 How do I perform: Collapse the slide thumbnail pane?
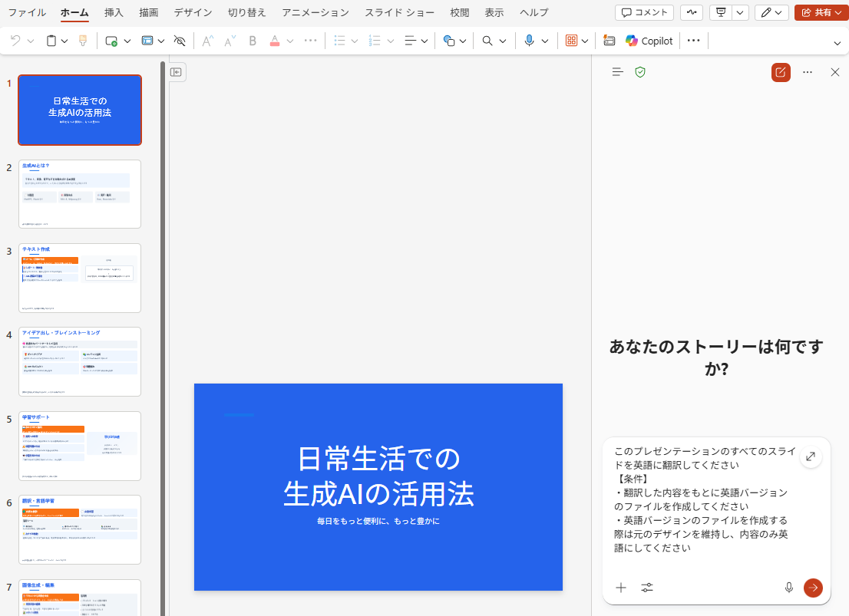[x=176, y=72]
